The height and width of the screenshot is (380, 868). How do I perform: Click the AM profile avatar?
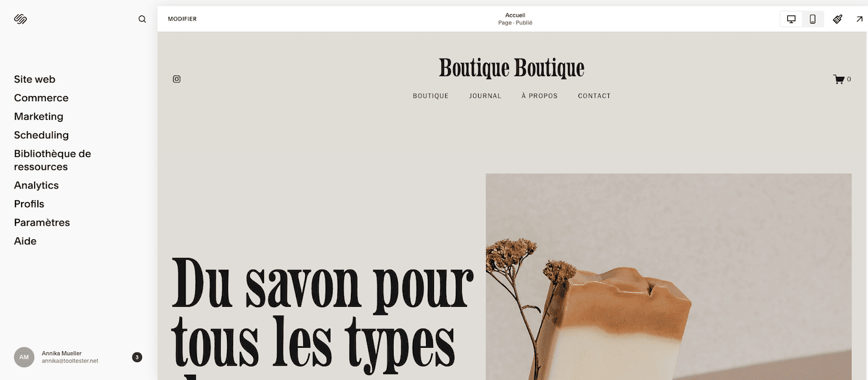[x=24, y=357]
